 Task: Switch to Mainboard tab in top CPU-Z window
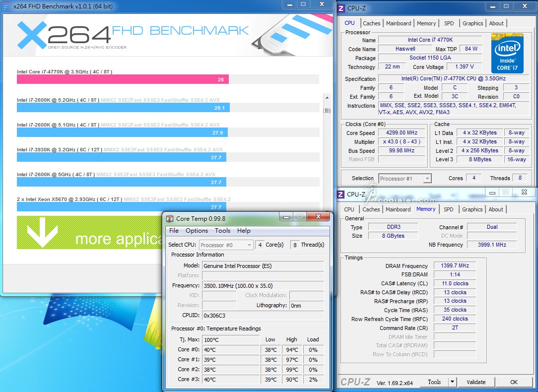(399, 23)
